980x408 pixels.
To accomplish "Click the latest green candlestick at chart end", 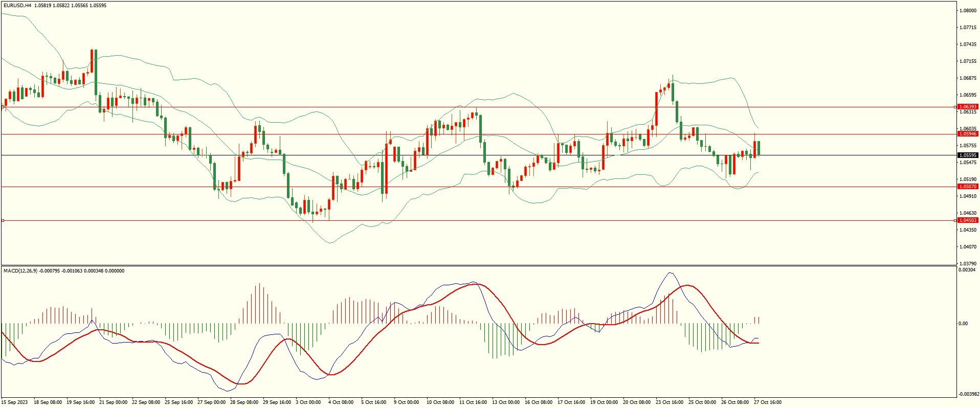I will point(759,148).
